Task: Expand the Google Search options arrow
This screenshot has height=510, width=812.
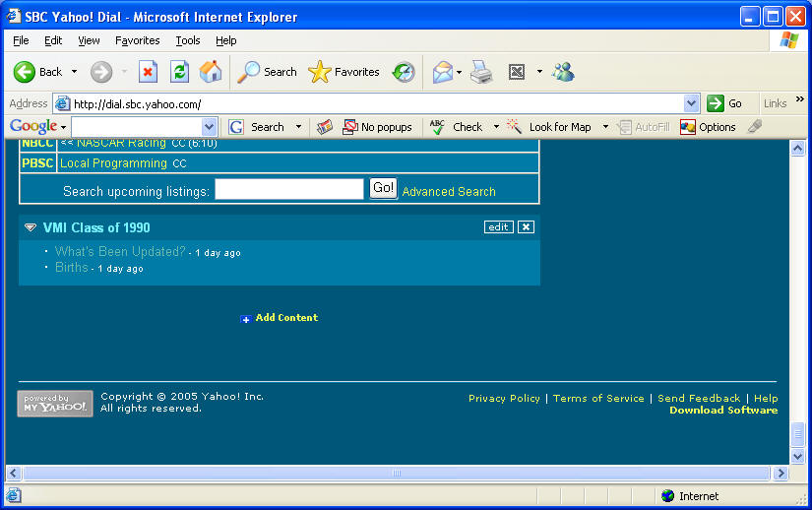Action: pos(298,127)
